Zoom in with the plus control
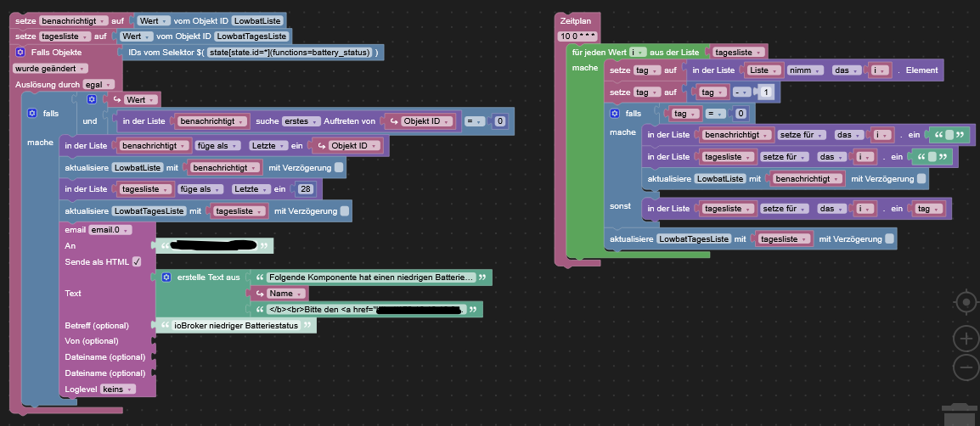The width and height of the screenshot is (980, 426). click(x=966, y=339)
